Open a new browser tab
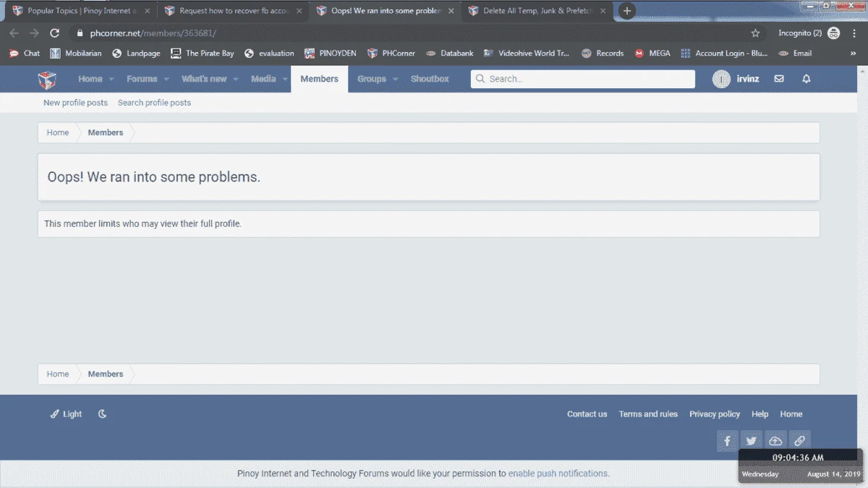 pos(627,11)
